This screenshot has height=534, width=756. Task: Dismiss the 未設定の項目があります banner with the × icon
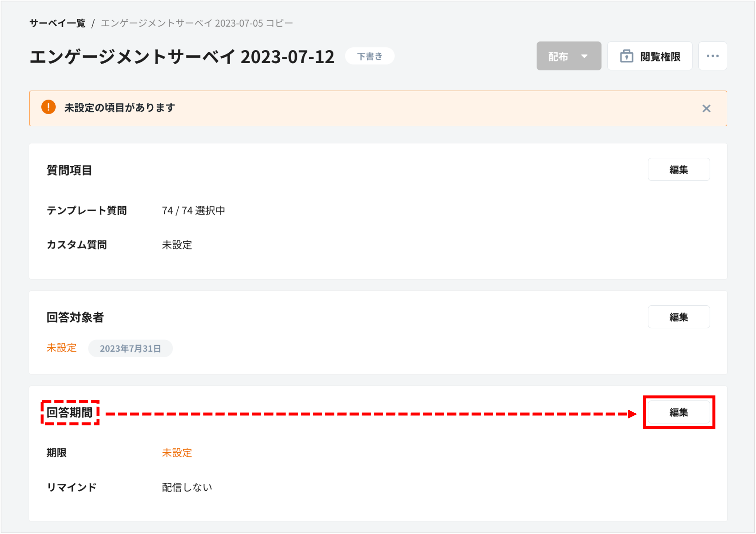(x=707, y=108)
